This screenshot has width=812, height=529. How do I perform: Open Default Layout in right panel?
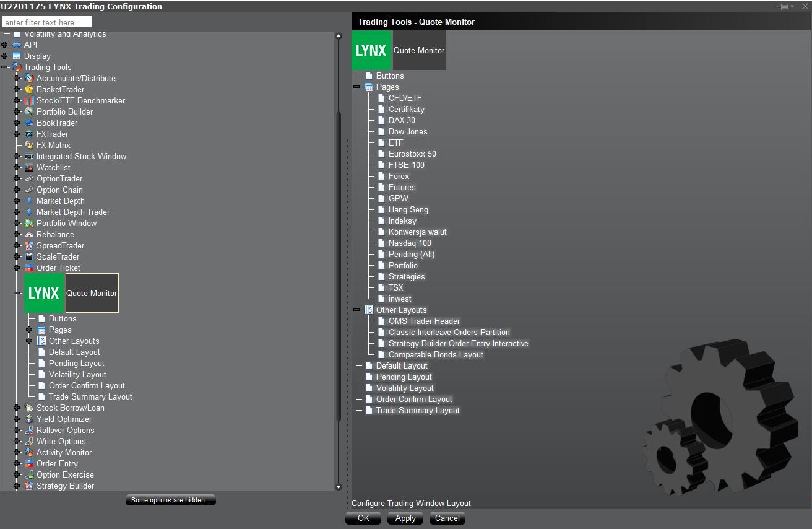(x=402, y=365)
